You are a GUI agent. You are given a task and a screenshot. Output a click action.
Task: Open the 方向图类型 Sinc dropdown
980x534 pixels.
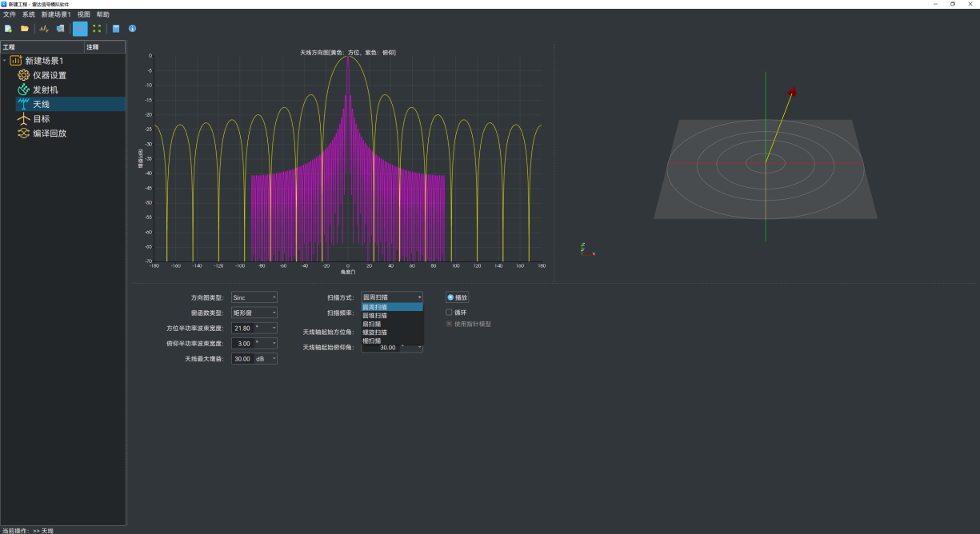[x=254, y=297]
